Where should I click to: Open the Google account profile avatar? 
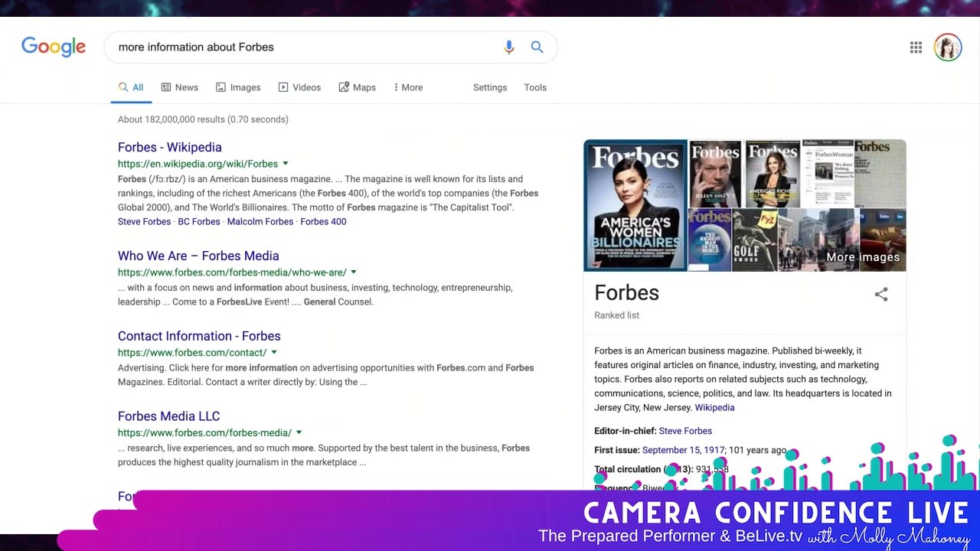[948, 47]
